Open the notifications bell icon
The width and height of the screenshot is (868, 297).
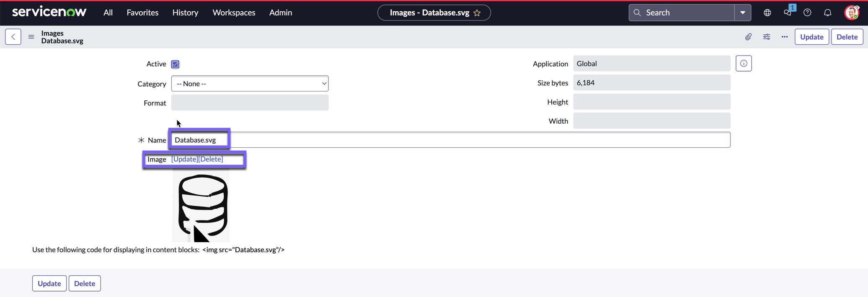(x=827, y=13)
